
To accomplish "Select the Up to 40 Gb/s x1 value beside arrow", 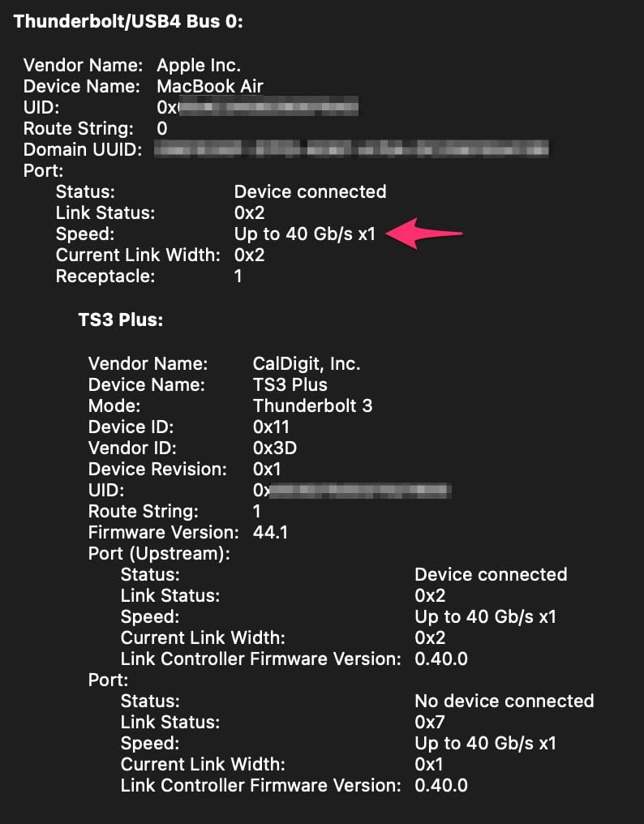I will (x=305, y=234).
